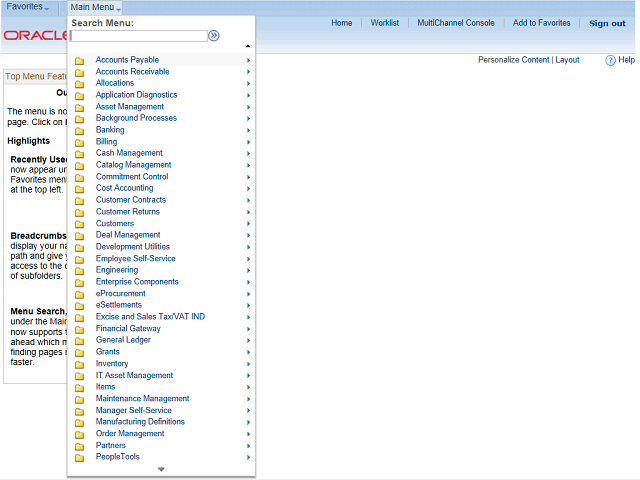
Task: Open the Worklist link
Action: coord(384,23)
